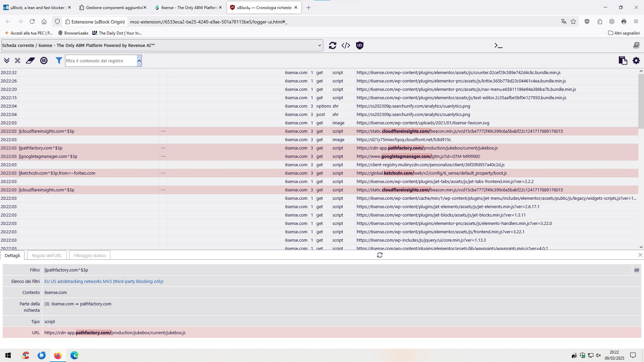Go to Firefox home page

pos(44,21)
